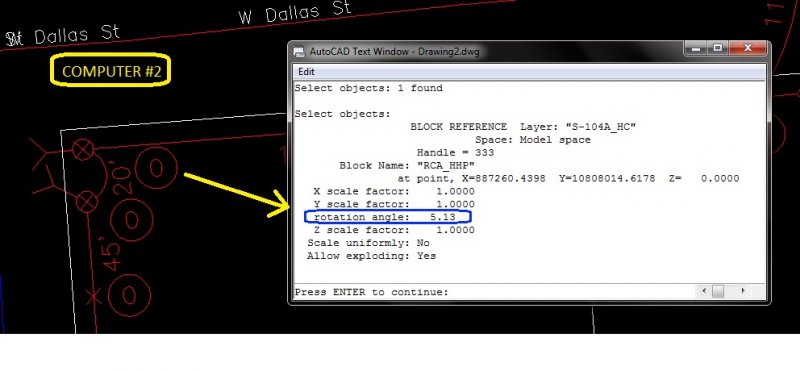Click the Block Name "RCA_HHP" text line
This screenshot has height=371, width=800.
click(407, 165)
